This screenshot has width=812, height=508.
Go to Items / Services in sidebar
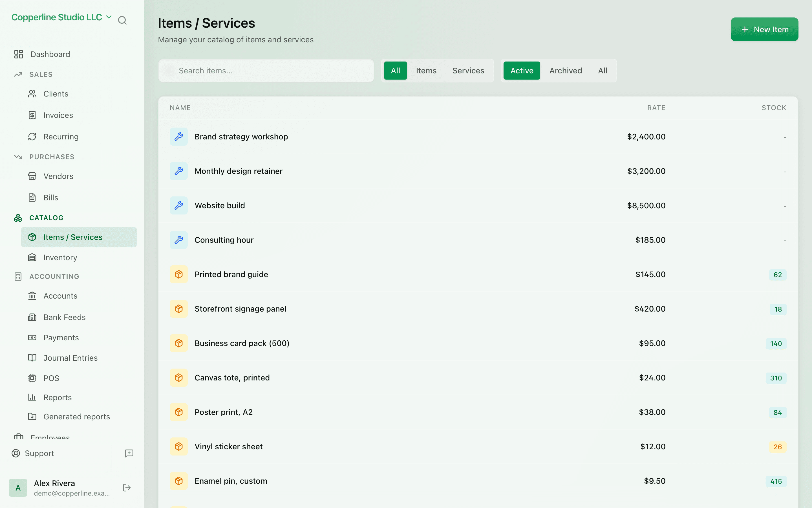coord(79,237)
